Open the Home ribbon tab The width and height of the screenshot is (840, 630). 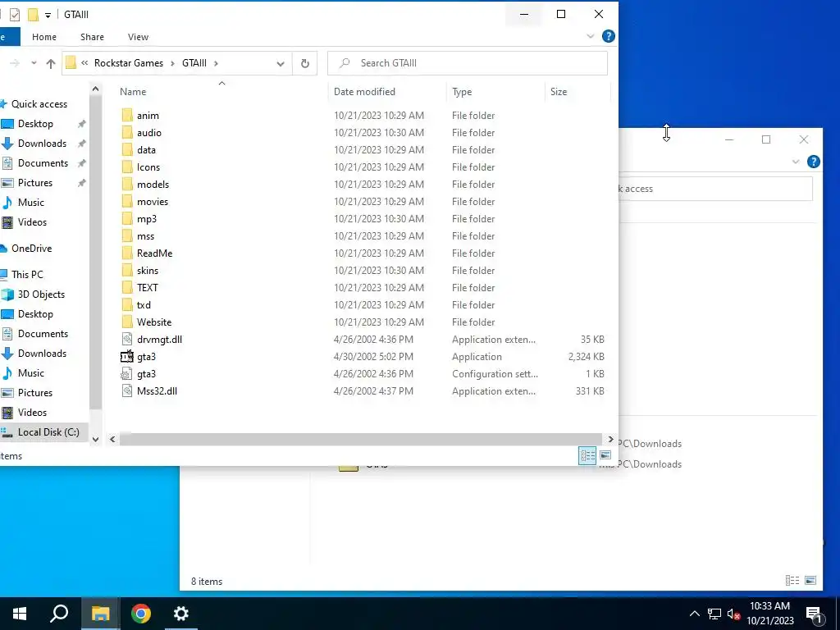[44, 37]
